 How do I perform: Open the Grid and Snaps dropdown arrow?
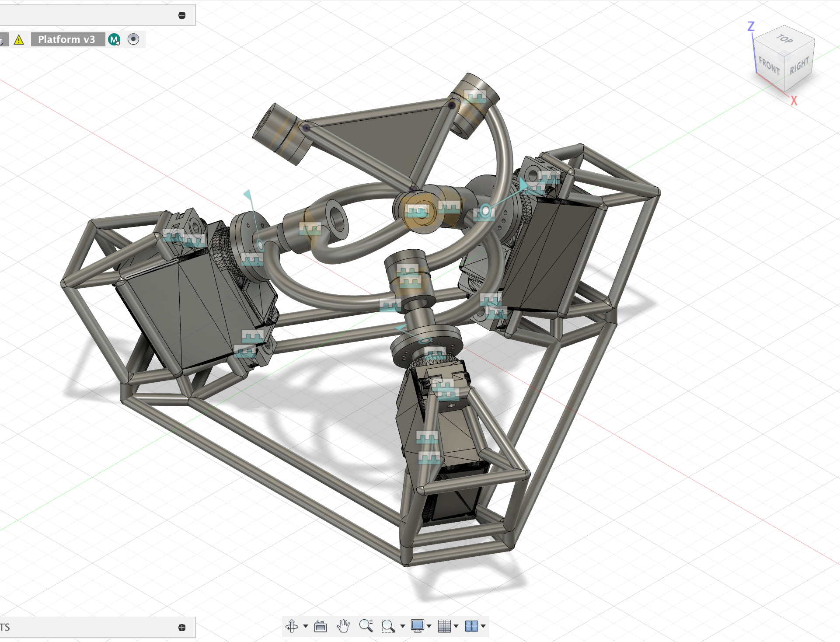point(456,626)
